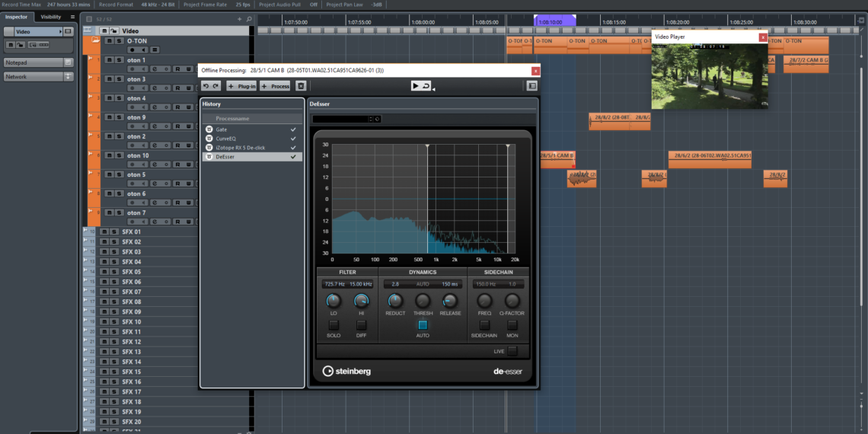868x434 pixels.
Task: Start audition playback in Offline Processing
Action: 416,86
